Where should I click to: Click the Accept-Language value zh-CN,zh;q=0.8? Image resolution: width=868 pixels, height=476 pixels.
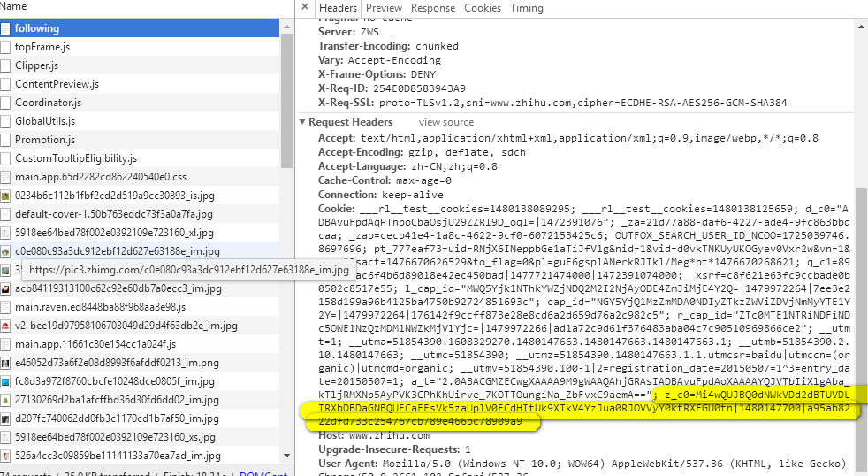pyautogui.click(x=454, y=167)
